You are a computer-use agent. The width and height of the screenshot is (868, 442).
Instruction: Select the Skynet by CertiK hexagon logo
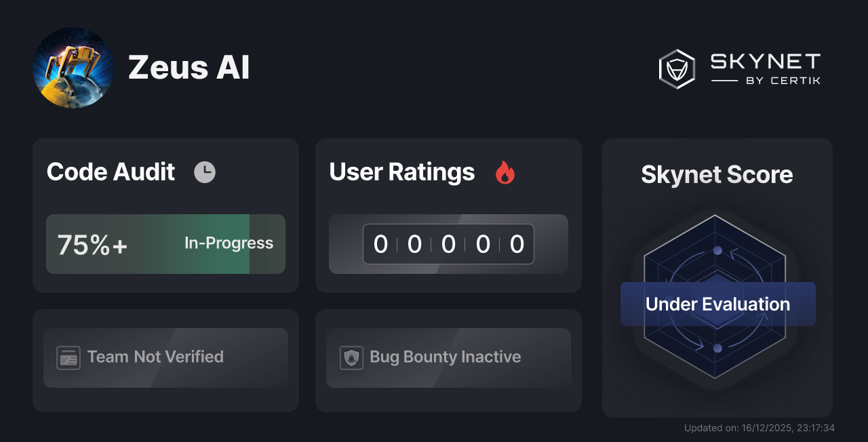click(676, 68)
